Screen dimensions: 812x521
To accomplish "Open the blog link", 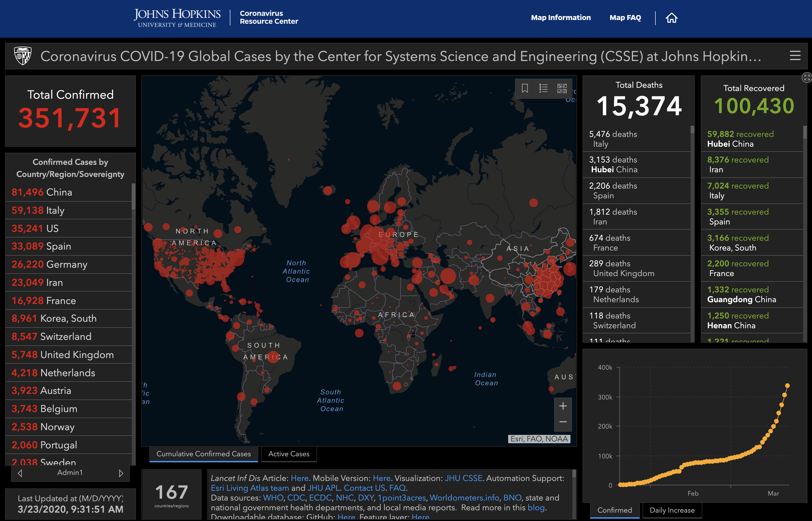I will pos(536,507).
